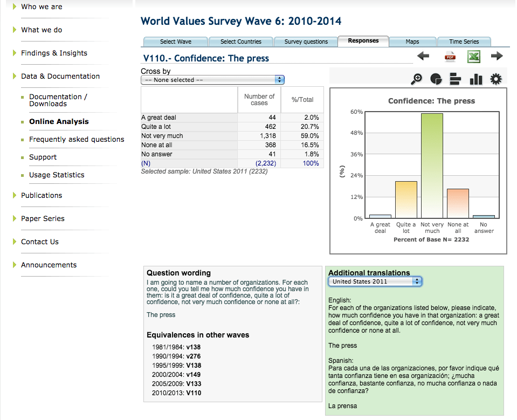Open the Select Countries tab
This screenshot has height=420, width=517.
240,42
